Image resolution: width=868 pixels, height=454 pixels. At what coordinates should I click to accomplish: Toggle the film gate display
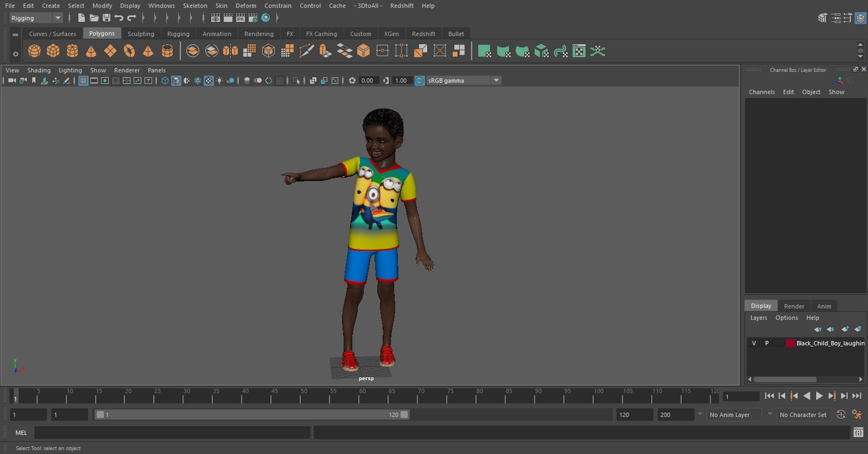94,80
